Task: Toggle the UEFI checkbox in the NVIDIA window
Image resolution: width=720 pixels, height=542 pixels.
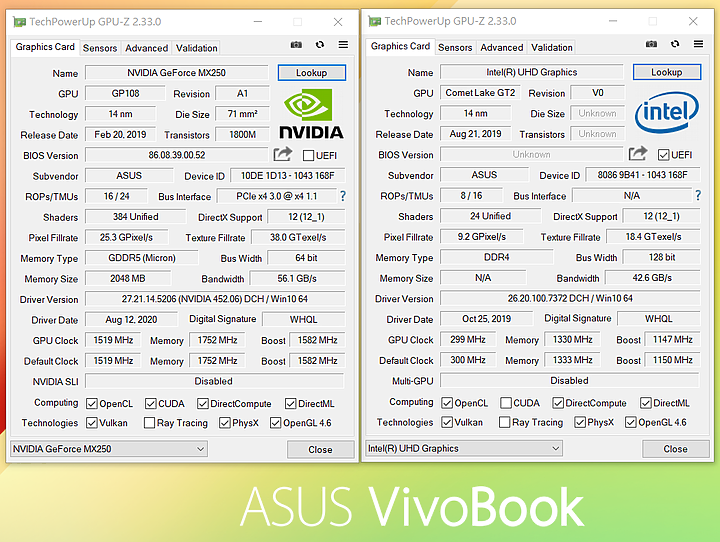Action: [x=309, y=156]
